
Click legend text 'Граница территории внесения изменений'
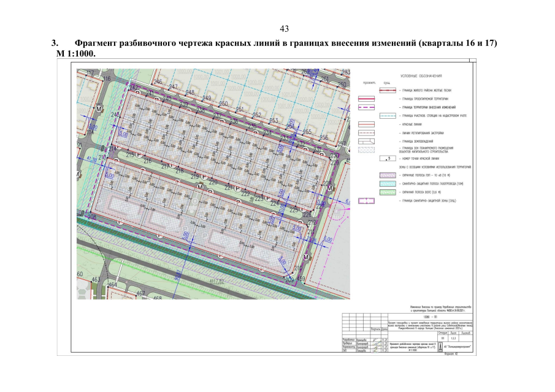(x=429, y=107)
